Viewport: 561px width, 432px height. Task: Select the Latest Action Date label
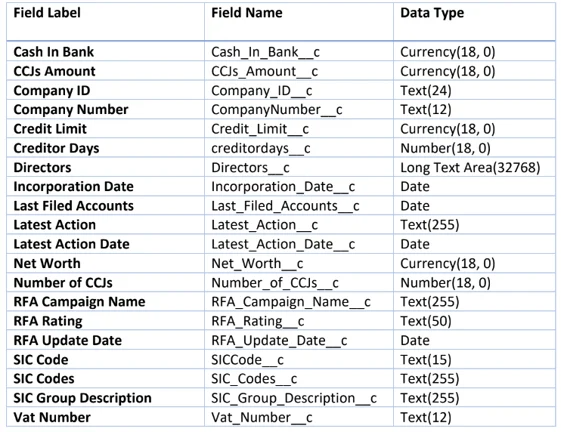[72, 244]
